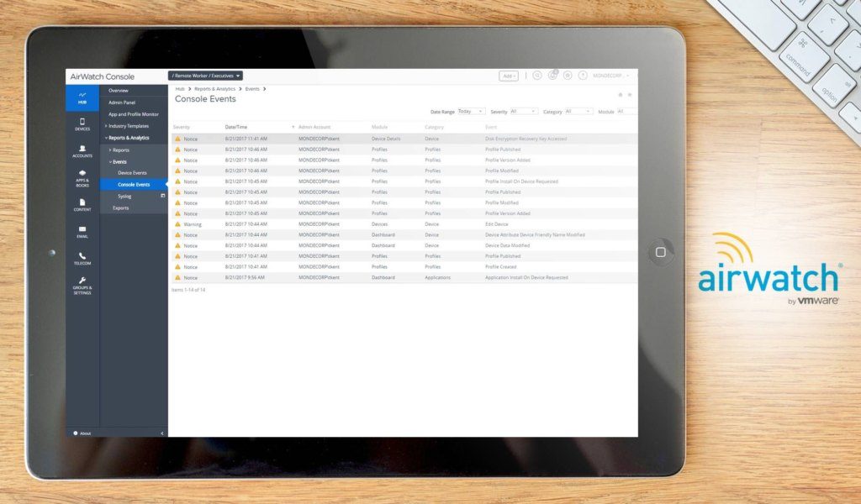The image size is (861, 504).
Task: Click the Apps & Books sidebar icon
Action: coord(82,179)
